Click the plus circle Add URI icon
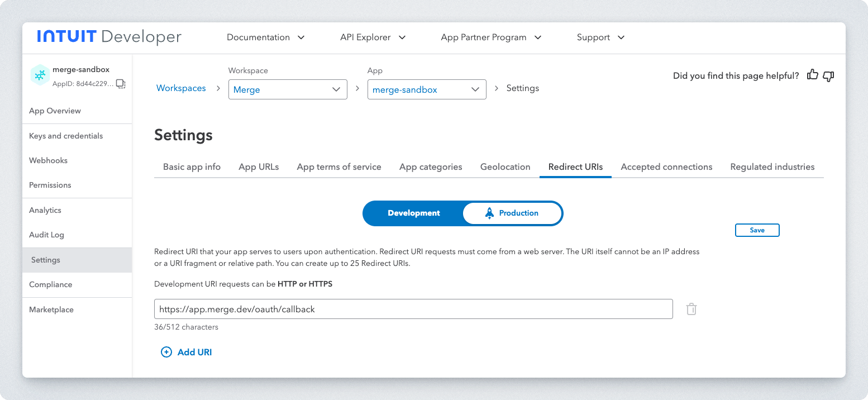This screenshot has height=400, width=868. click(166, 352)
